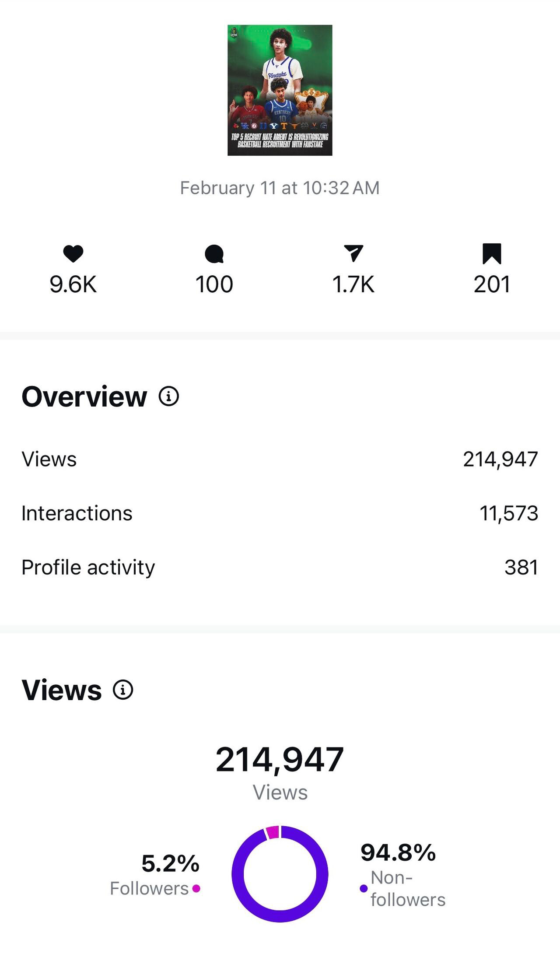This screenshot has width=560, height=957.
Task: Click the purple Non-followers legend dot
Action: click(x=364, y=888)
